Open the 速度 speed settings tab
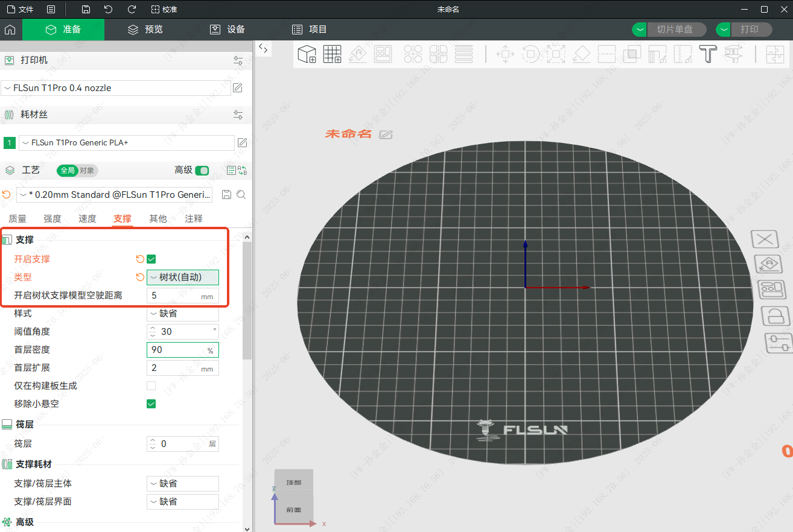This screenshot has width=793, height=532. coord(88,219)
